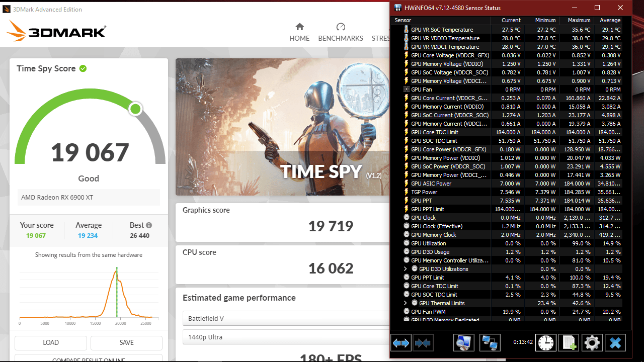The width and height of the screenshot is (644, 362).
Task: Open HWiNFO settings gear icon
Action: (x=592, y=343)
